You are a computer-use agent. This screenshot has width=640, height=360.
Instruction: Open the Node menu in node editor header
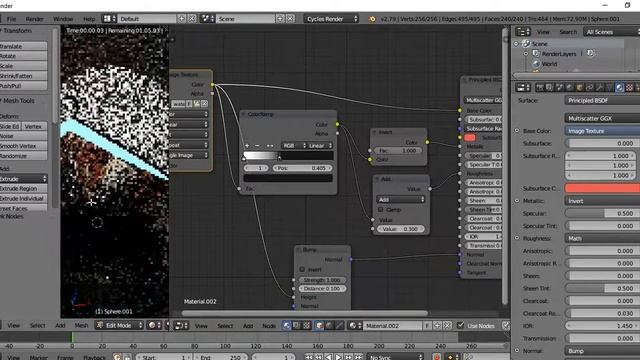(269, 325)
